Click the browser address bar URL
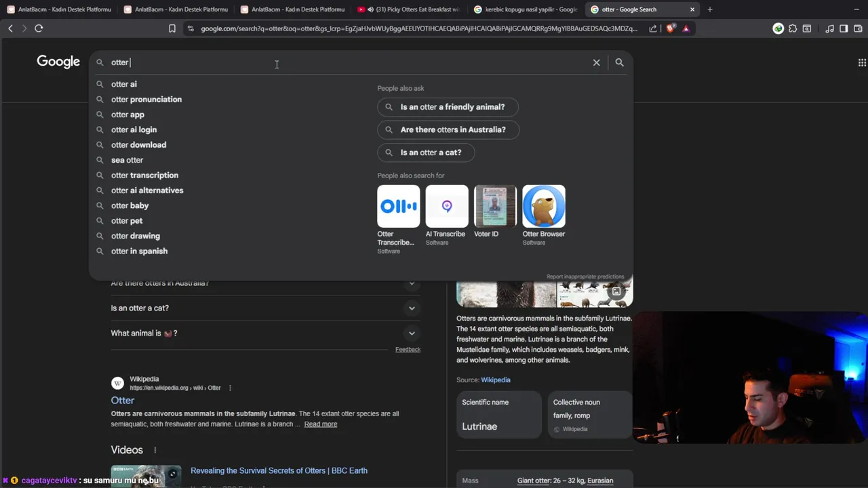Viewport: 868px width, 488px height. [419, 28]
